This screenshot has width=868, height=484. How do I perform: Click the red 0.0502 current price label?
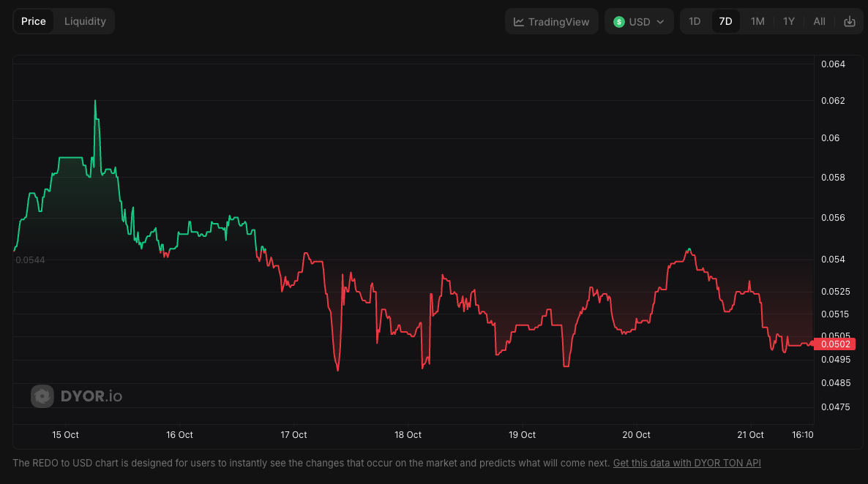tap(835, 344)
